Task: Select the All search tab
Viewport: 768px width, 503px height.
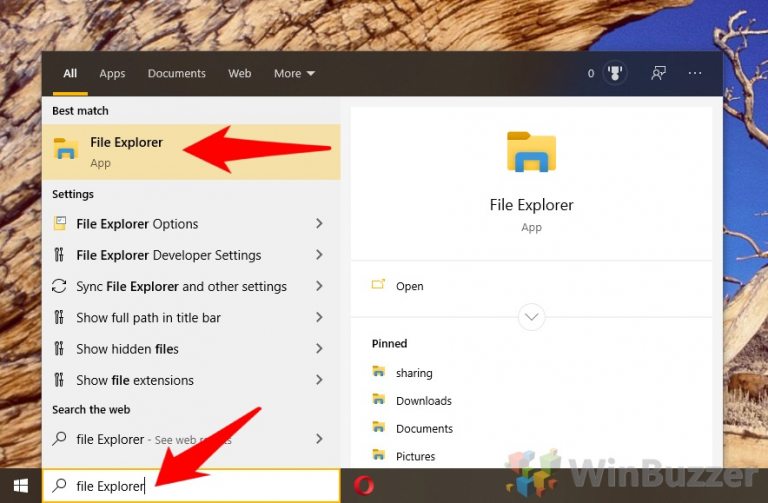Action: point(70,73)
